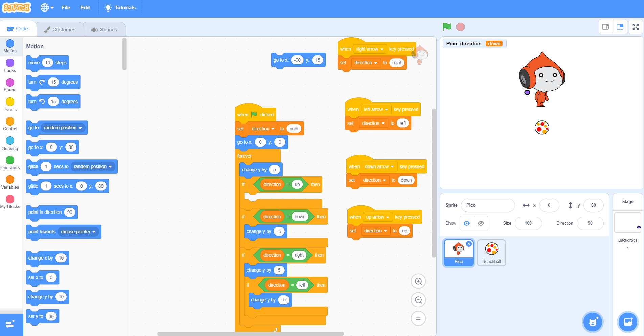Click the turn counterclockwise 15 degrees block

(x=53, y=102)
